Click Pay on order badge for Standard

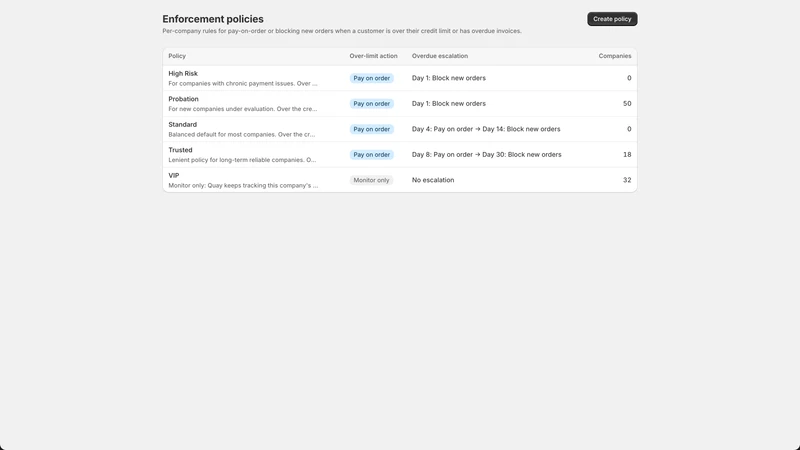point(371,129)
